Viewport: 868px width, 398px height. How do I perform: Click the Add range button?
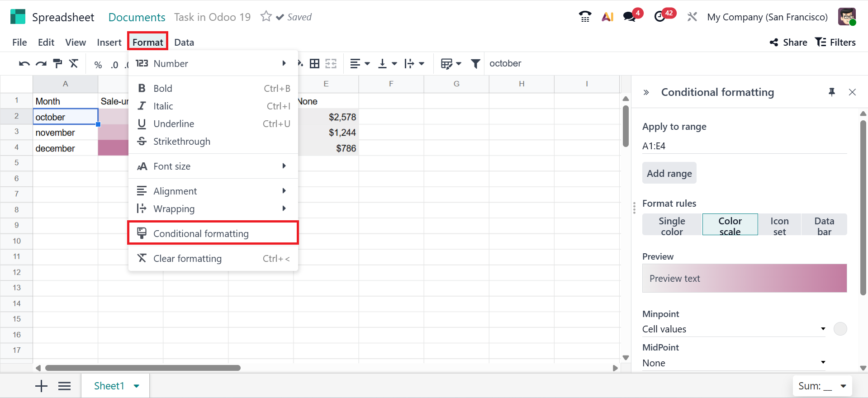pyautogui.click(x=669, y=173)
